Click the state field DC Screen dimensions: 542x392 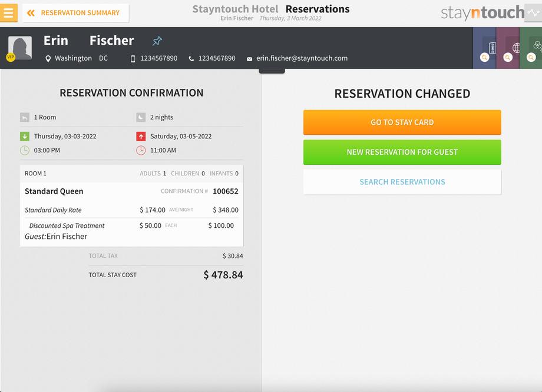point(103,58)
